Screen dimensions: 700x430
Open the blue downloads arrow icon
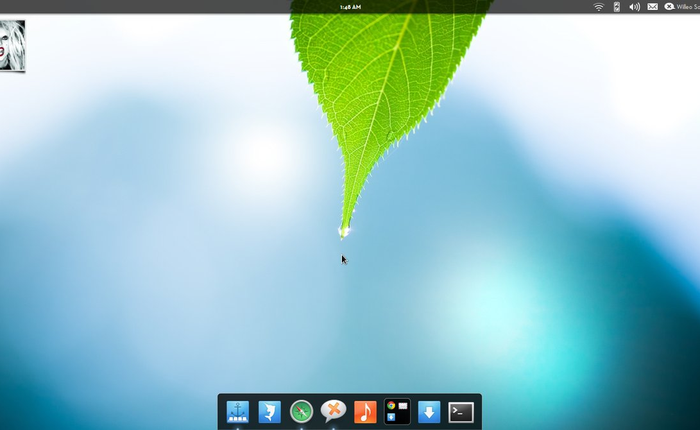tap(429, 412)
